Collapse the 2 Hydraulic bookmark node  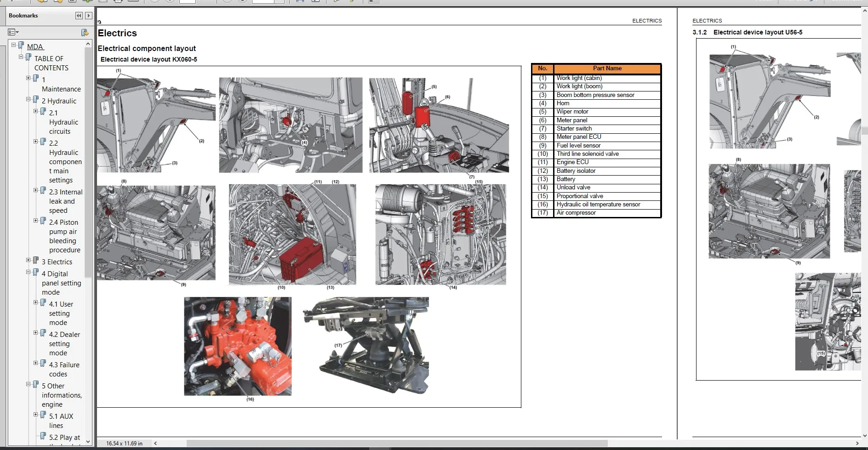pyautogui.click(x=28, y=99)
